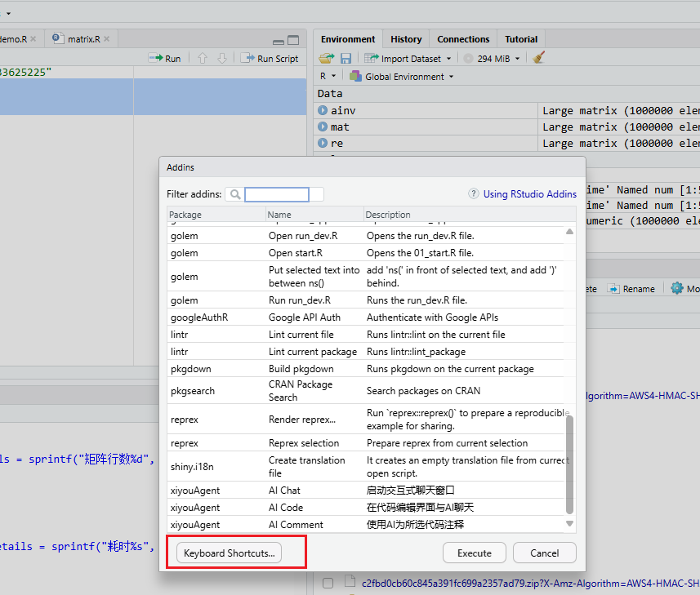The height and width of the screenshot is (595, 700).
Task: Open the search magnifier in Addins filter
Action: 236,194
